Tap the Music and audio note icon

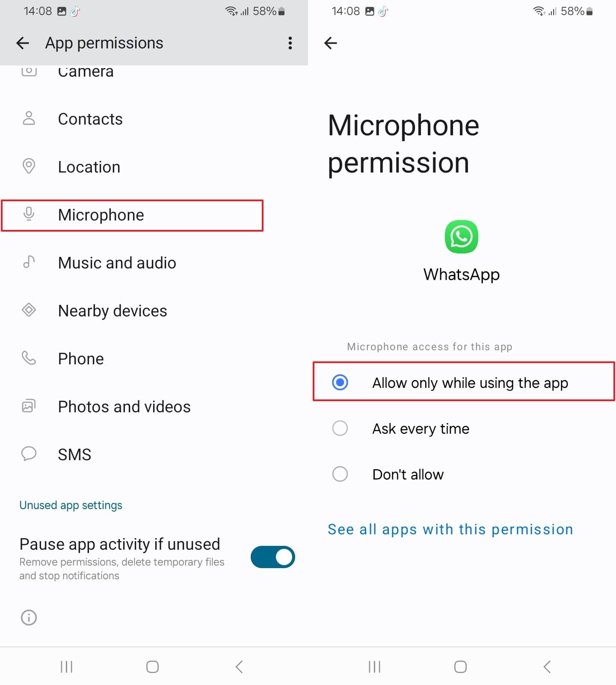(x=29, y=262)
